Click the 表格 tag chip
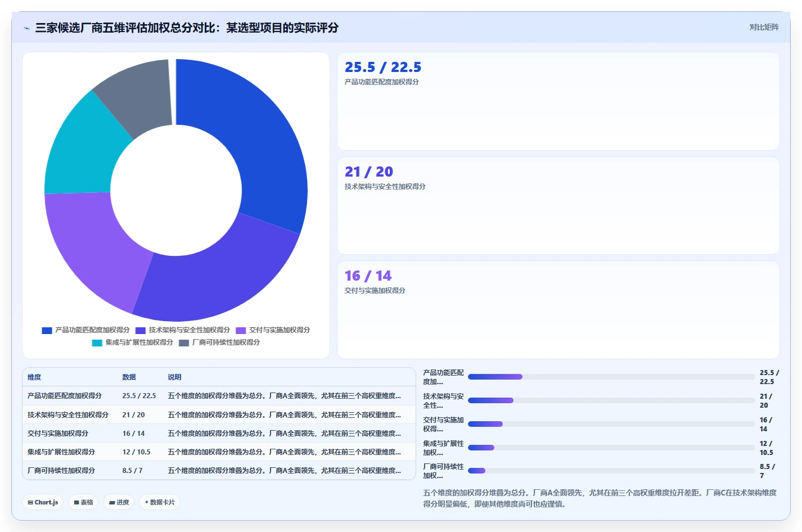 83,502
